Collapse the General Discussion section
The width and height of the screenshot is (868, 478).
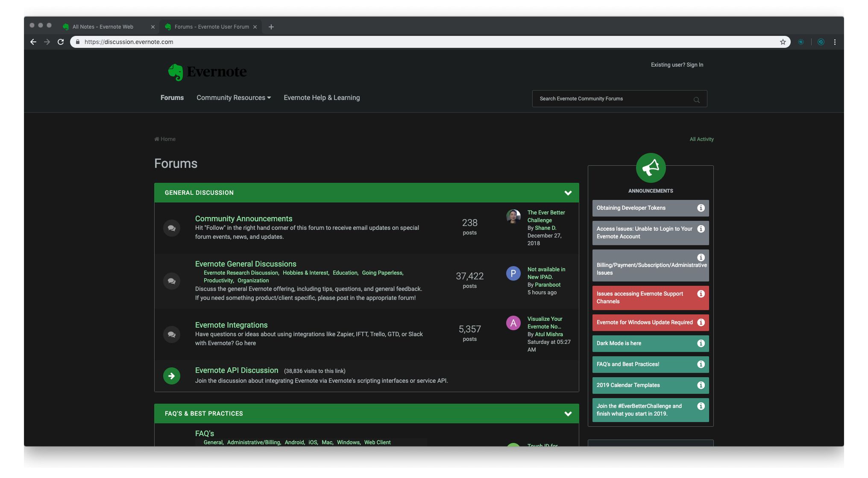[x=568, y=193]
